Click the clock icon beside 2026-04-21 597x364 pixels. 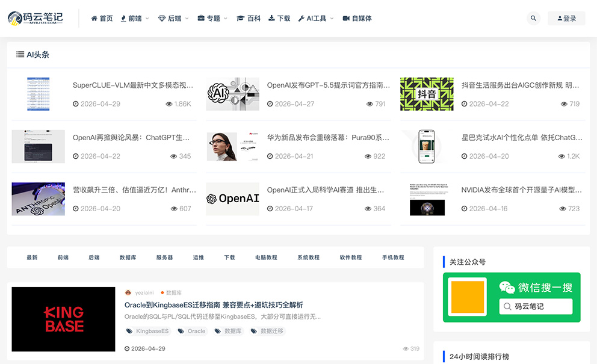point(270,156)
